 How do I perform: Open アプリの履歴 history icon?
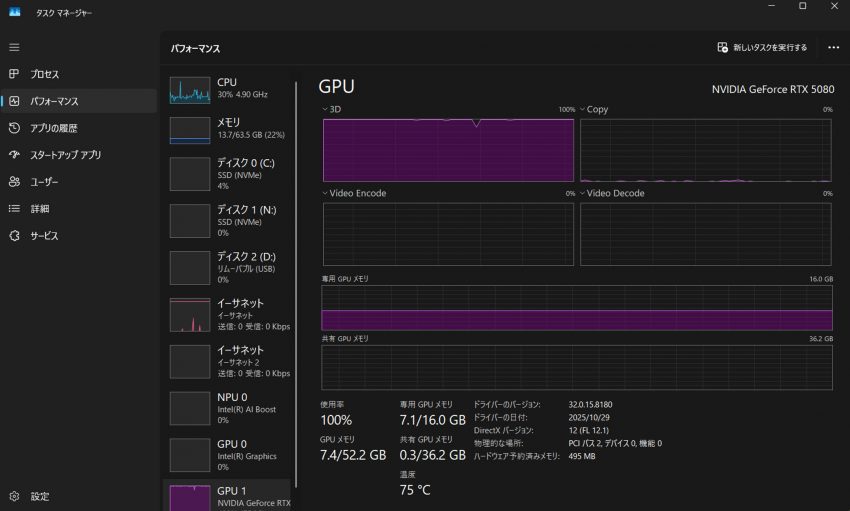14,128
